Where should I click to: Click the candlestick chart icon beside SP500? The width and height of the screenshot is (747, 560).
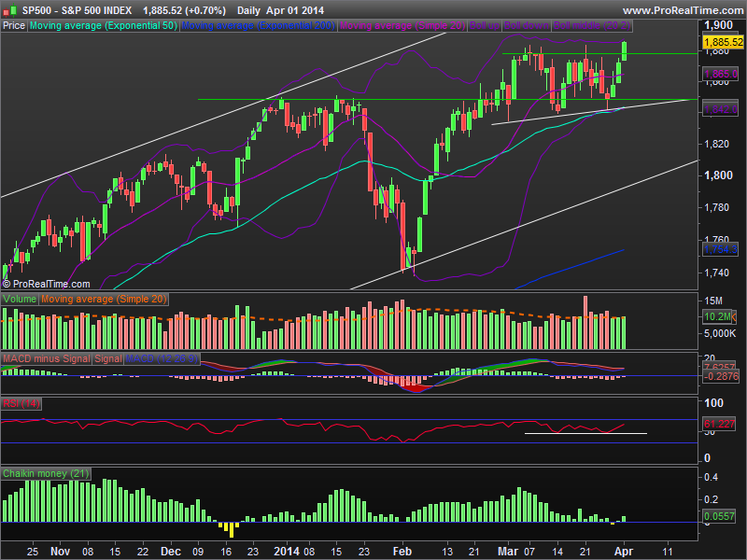(9, 10)
